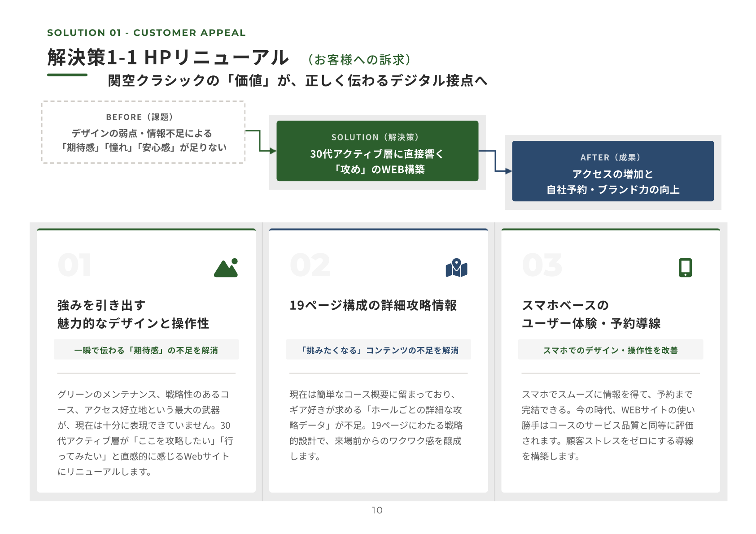Image resolution: width=756 pixels, height=534 pixels.
Task: Click the tag '「挑みたくなる」コンテンツの不足を解消'
Action: tap(378, 350)
